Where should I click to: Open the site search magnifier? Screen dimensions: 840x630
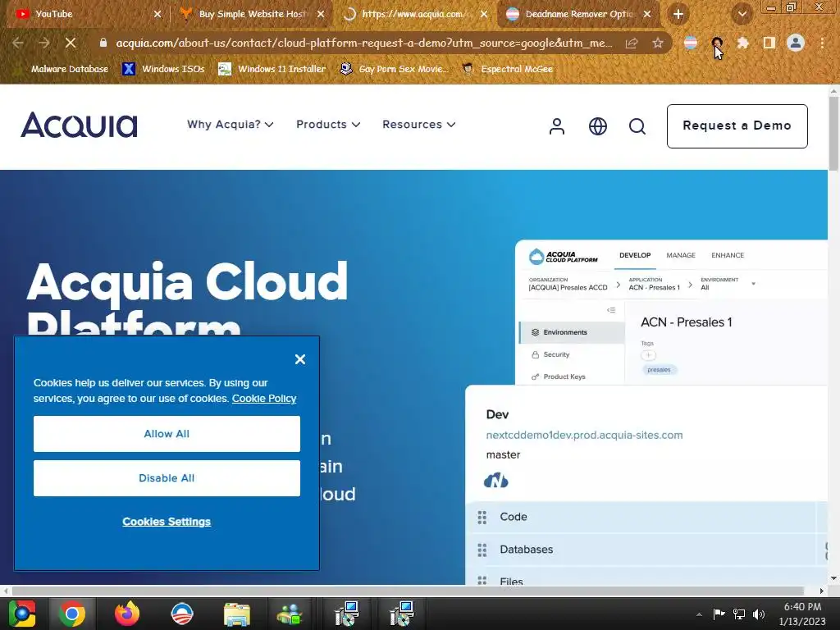click(x=637, y=126)
